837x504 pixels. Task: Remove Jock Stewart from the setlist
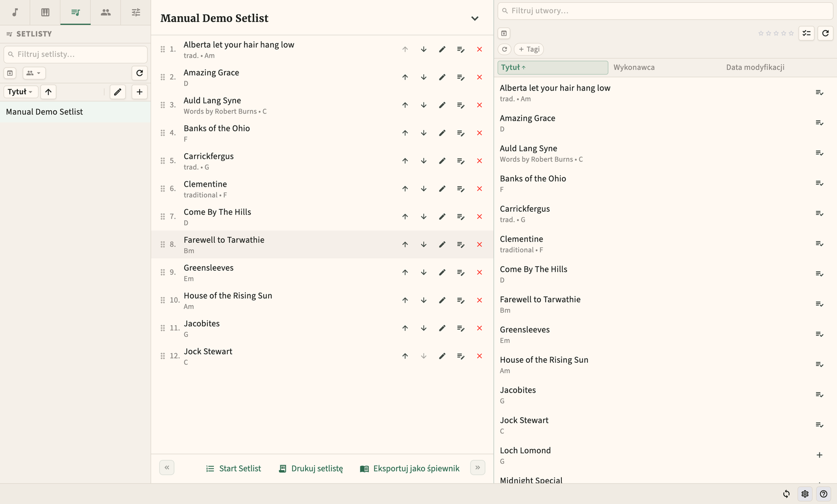click(479, 356)
